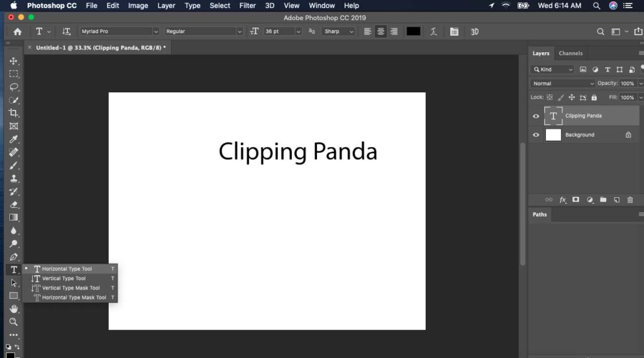Viewport: 644px width, 358px height.
Task: Select the Paths panel tab
Action: point(540,214)
